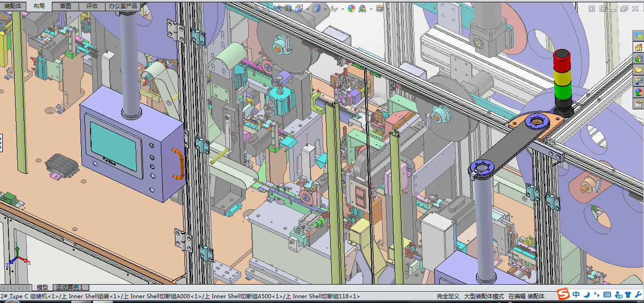This screenshot has width=644, height=303.
Task: Open the Custom Properties icon in task pane
Action: [x=638, y=104]
